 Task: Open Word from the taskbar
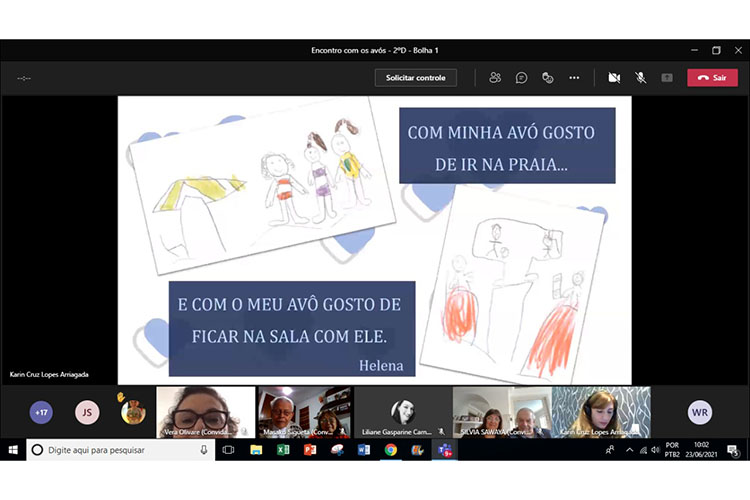tap(363, 450)
